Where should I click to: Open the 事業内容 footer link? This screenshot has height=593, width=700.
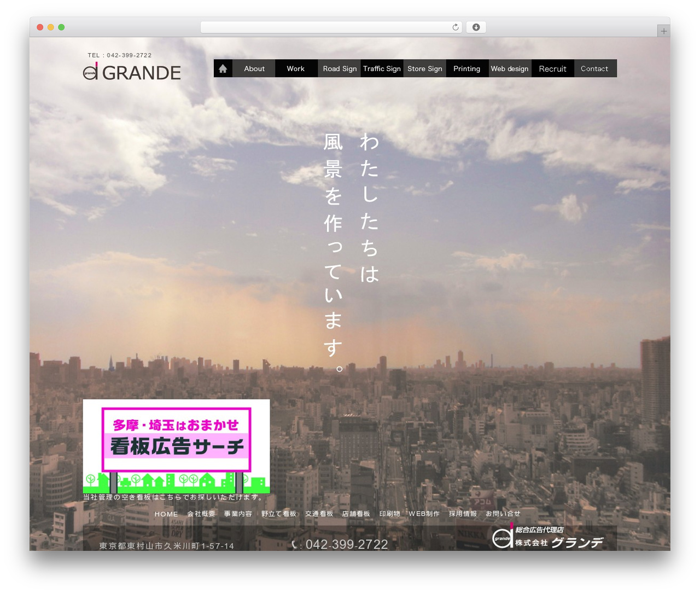coord(238,514)
